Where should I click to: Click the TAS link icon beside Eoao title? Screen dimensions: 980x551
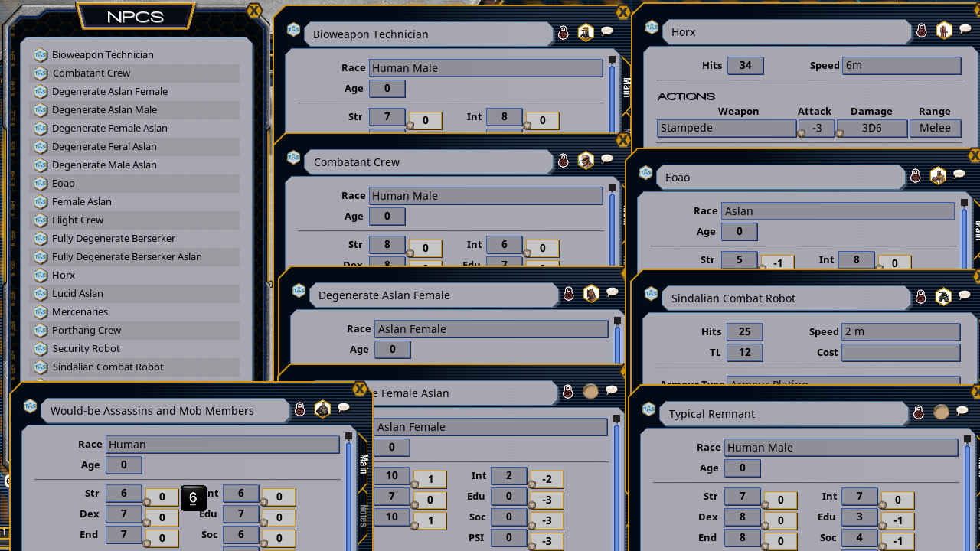click(x=646, y=173)
